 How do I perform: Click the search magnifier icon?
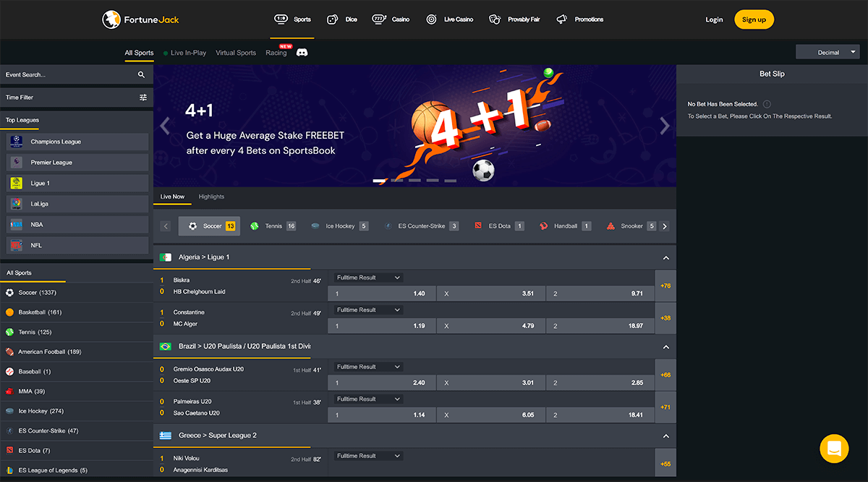[x=141, y=74]
